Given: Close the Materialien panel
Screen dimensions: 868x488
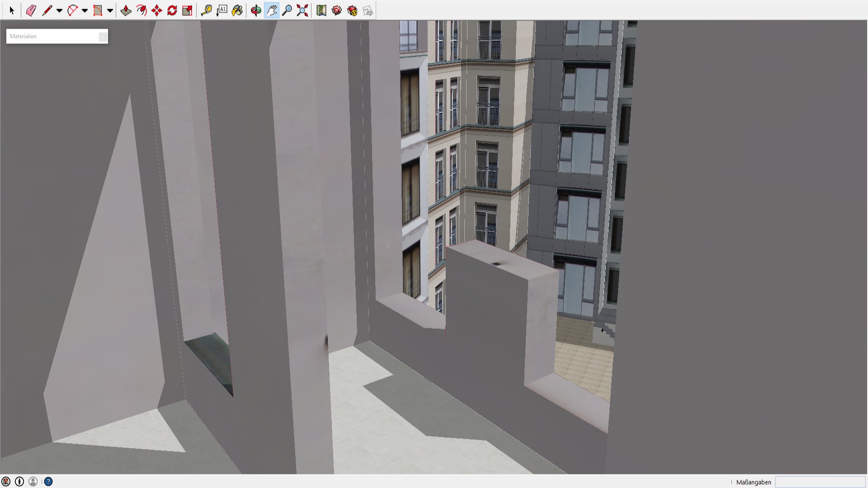Looking at the screenshot, I should tap(103, 37).
